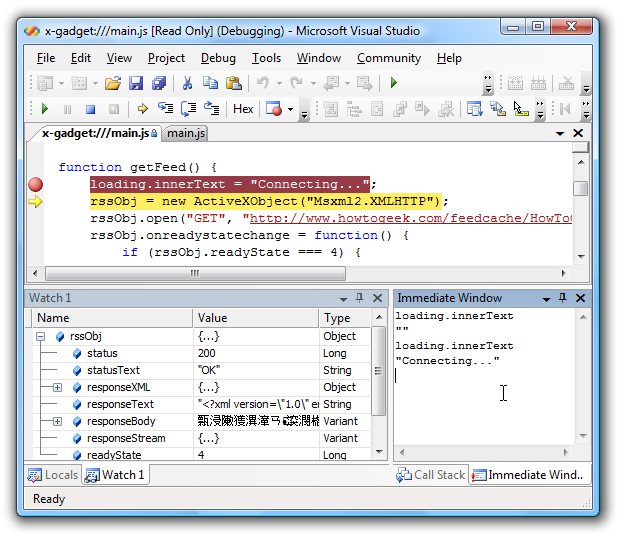
Task: Click the Save All icon
Action: [159, 83]
